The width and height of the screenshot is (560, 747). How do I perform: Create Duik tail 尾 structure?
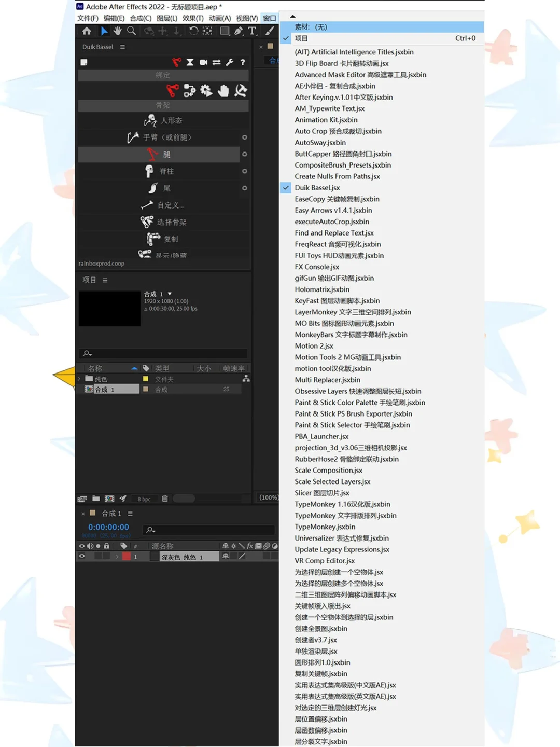pos(159,188)
